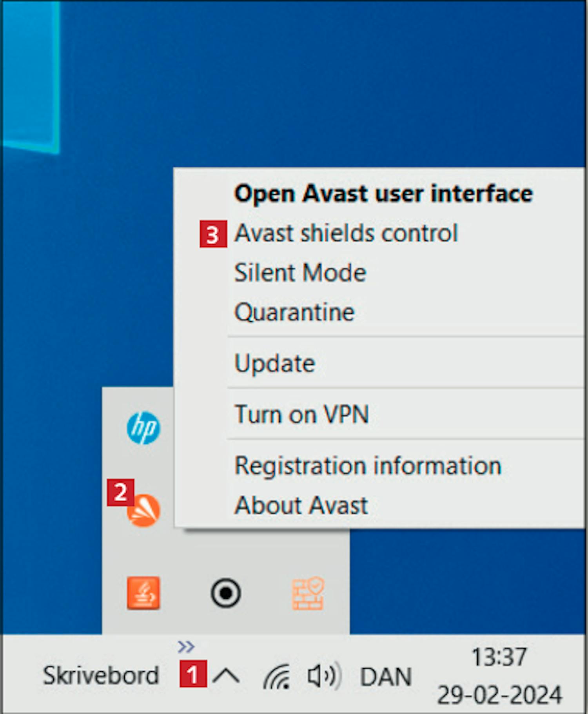This screenshot has width=588, height=714.
Task: Click the firewall brick wall shield icon
Action: (x=308, y=593)
